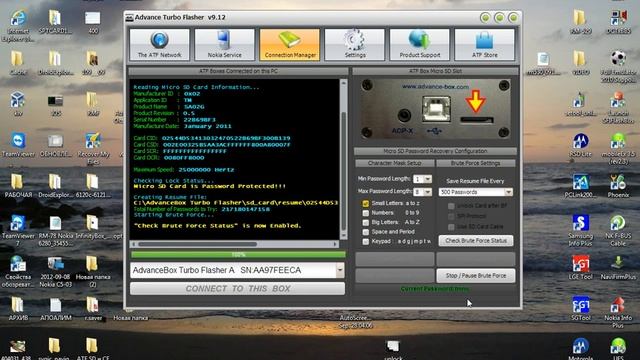Open the АПОАЛИМ file on desktop

pyautogui.click(x=56, y=309)
